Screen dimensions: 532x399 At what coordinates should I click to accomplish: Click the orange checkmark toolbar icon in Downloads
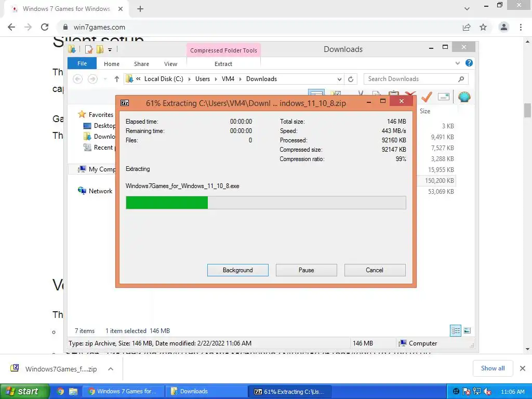(427, 97)
